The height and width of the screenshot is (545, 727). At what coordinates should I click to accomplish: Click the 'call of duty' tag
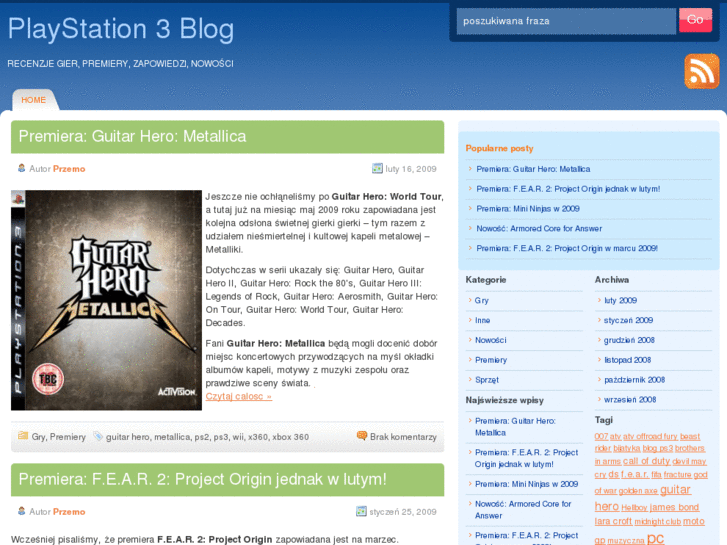click(646, 461)
